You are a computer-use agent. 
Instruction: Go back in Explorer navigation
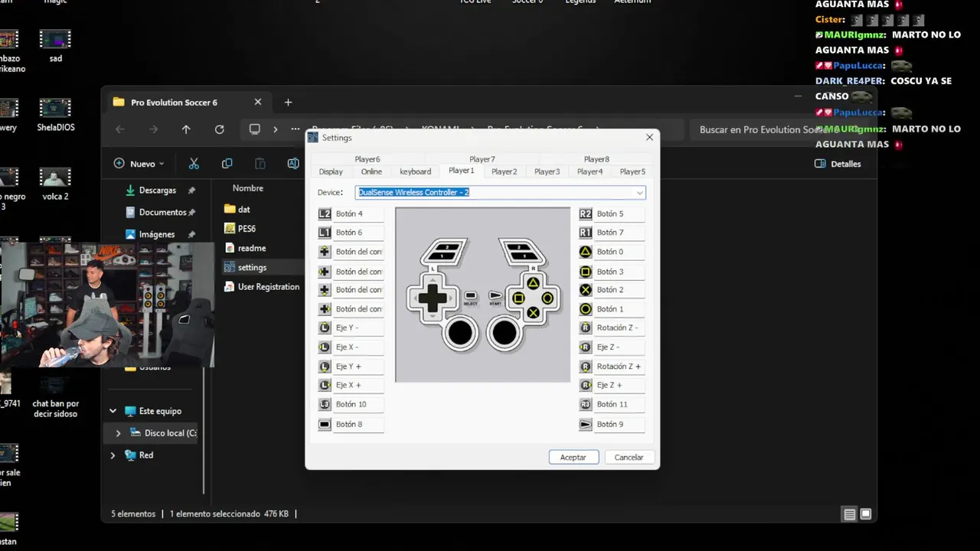coord(119,129)
